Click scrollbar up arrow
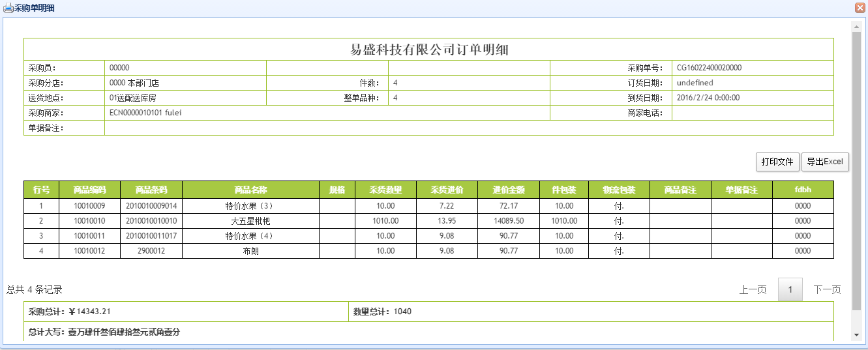 [x=856, y=25]
